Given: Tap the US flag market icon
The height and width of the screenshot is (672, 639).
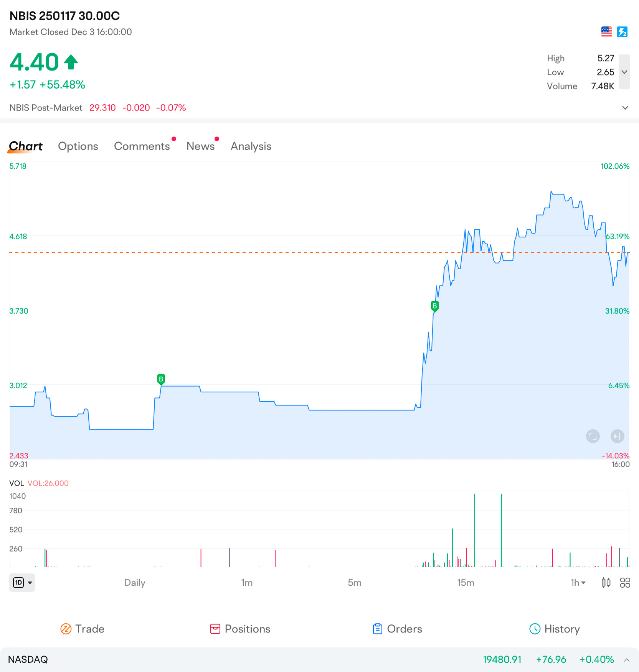Looking at the screenshot, I should (606, 32).
